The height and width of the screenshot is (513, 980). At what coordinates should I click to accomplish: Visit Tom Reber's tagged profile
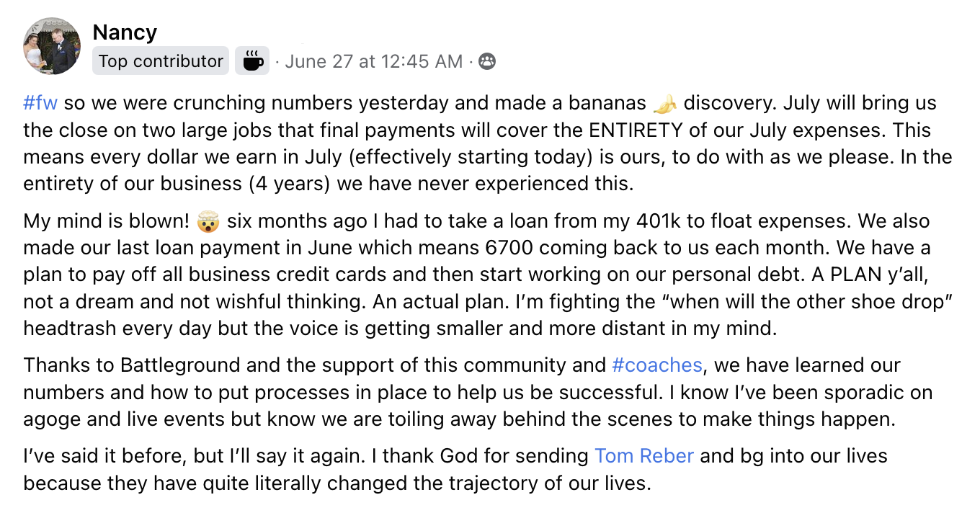(x=643, y=456)
